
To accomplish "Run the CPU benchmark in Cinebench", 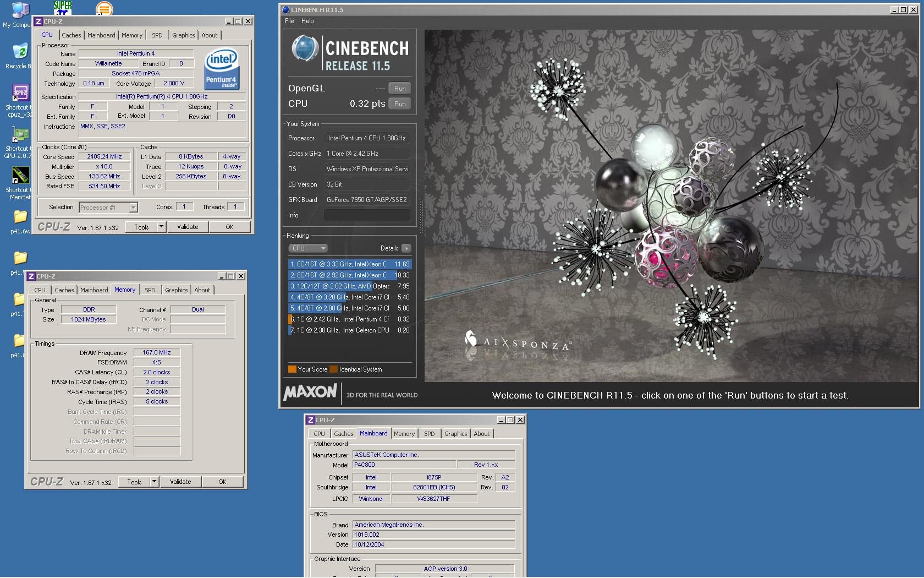I will click(400, 104).
